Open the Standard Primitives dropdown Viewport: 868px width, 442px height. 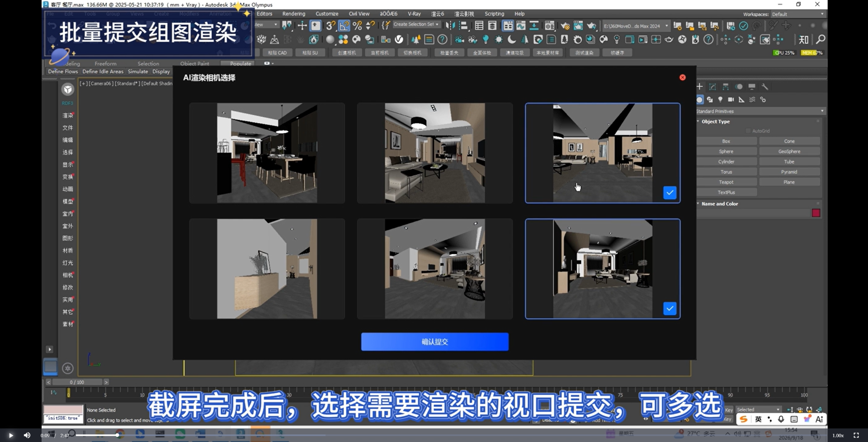point(760,111)
